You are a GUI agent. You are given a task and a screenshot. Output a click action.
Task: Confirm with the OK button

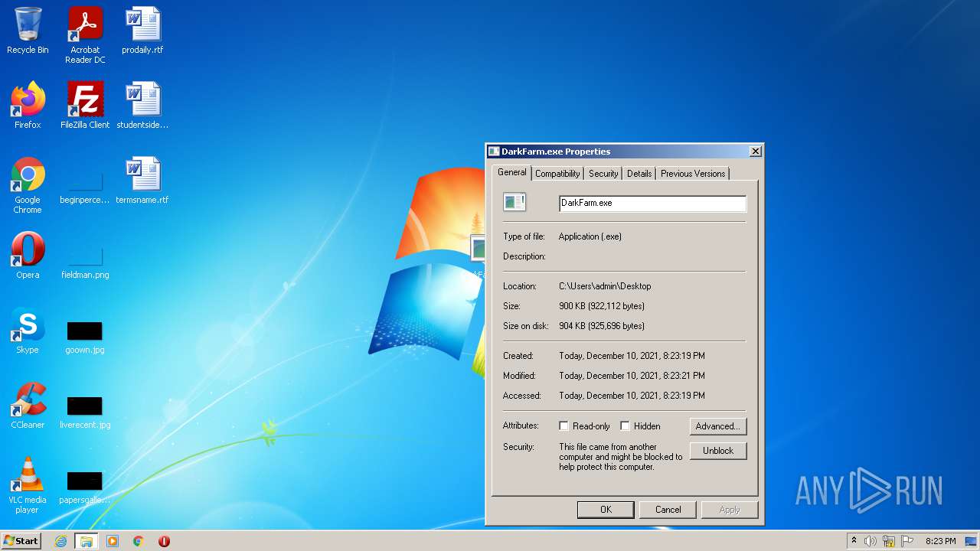click(x=606, y=510)
